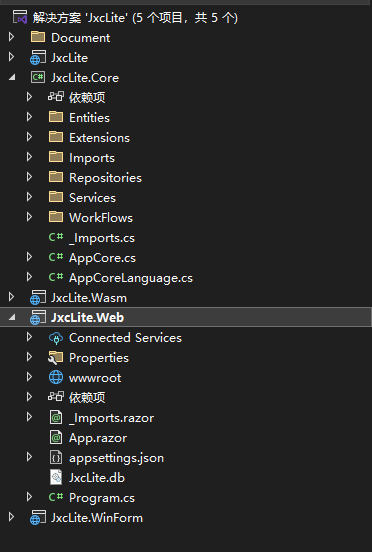Select the WorkFlows label
Image resolution: width=372 pixels, height=552 pixels.
pos(101,218)
